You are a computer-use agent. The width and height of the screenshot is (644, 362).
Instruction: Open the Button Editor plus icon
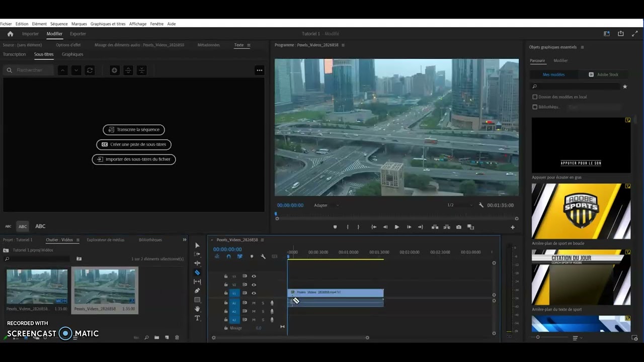(x=513, y=227)
